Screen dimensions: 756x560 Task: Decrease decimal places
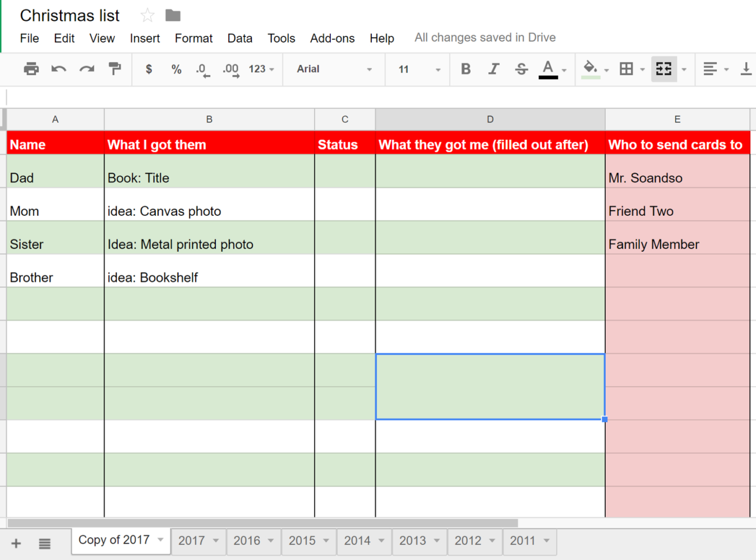(x=202, y=69)
